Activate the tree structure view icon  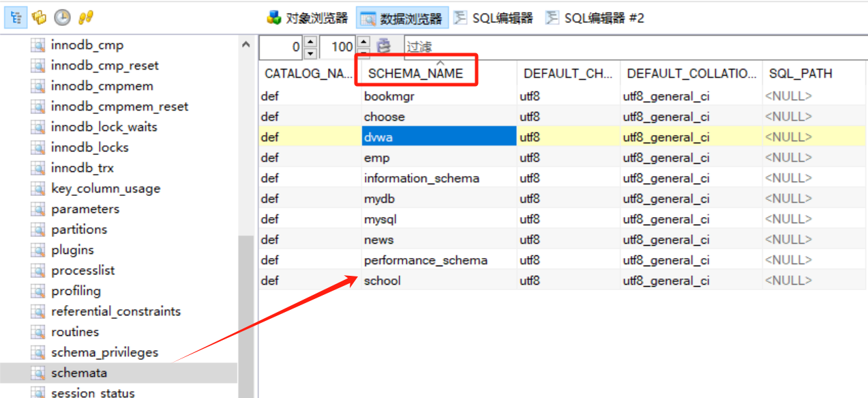(x=16, y=17)
